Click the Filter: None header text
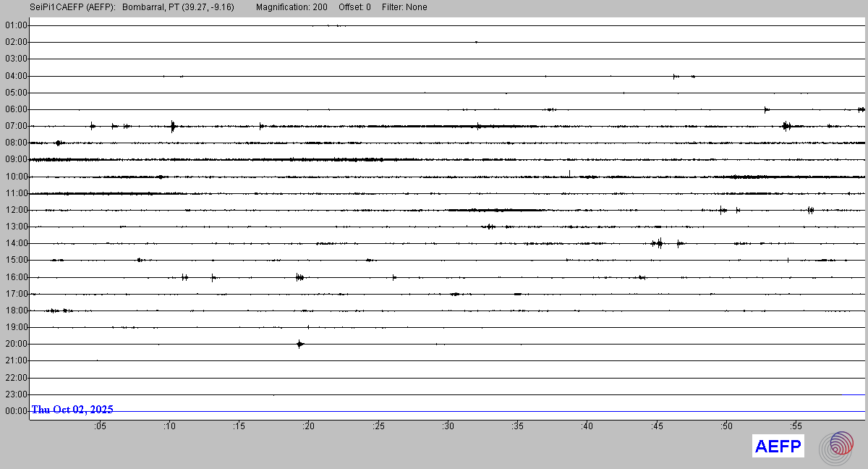The width and height of the screenshot is (868, 469). tap(404, 7)
